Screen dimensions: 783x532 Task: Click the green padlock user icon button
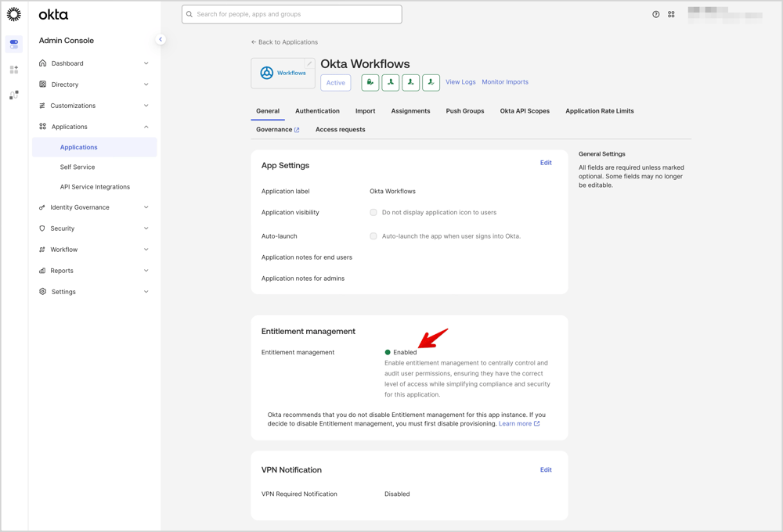pyautogui.click(x=370, y=82)
